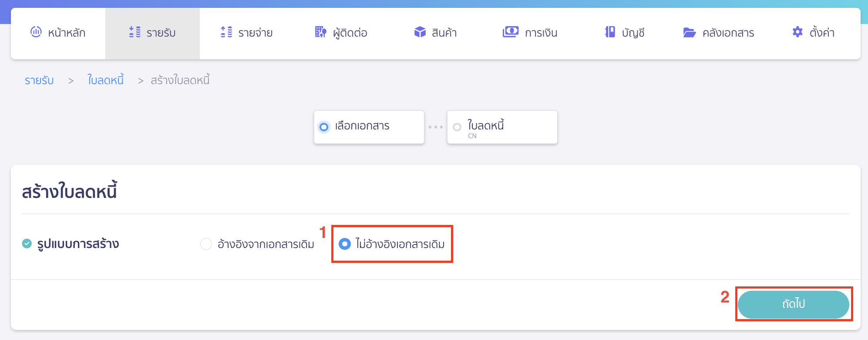Click the บัญชี ledger book icon

609,32
